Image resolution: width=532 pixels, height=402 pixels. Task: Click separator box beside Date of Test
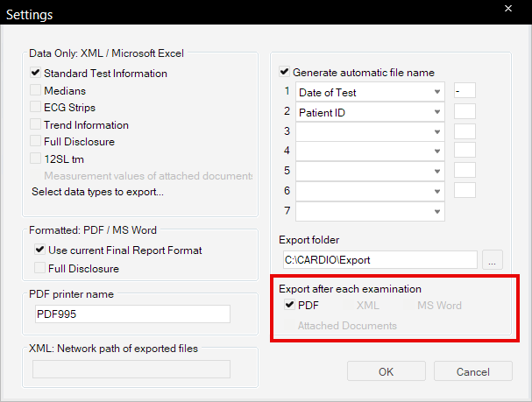pos(465,91)
